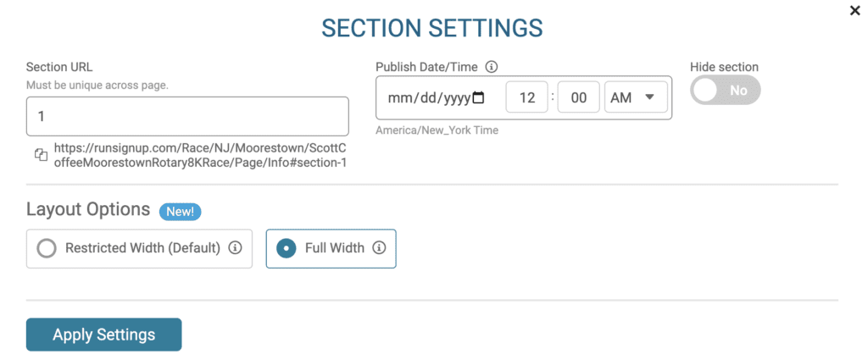Click the Layout Options heading
The image size is (868, 360).
(x=88, y=209)
